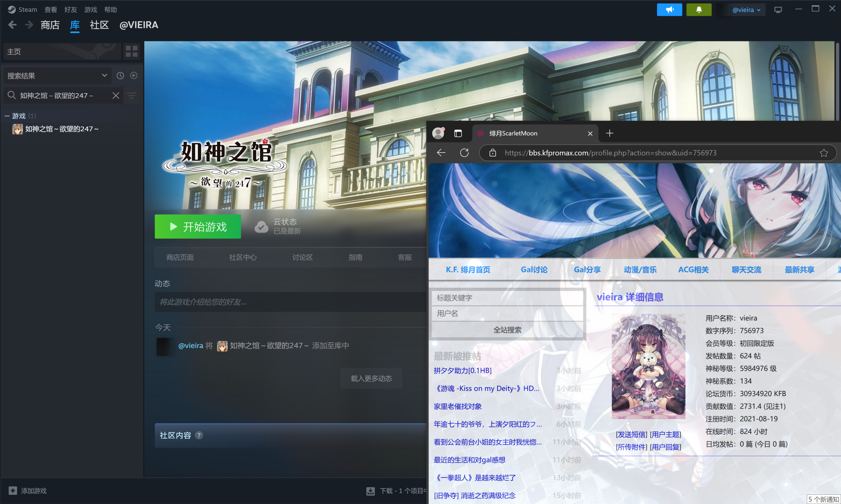
Task: Click the 标题关键字 search input
Action: click(507, 298)
